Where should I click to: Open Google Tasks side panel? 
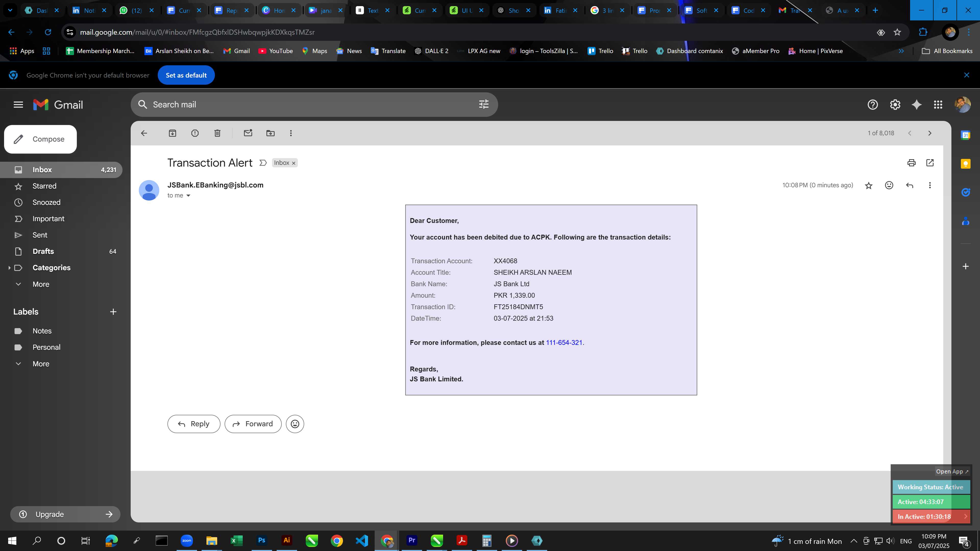pyautogui.click(x=965, y=192)
